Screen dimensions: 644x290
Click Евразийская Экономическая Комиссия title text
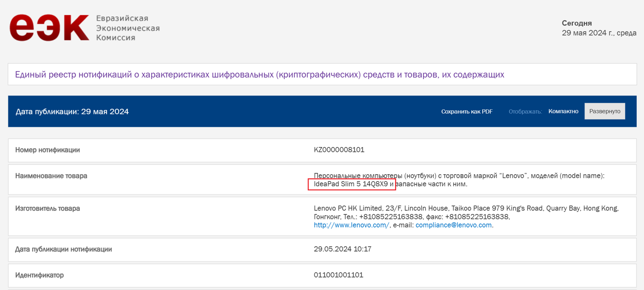[x=128, y=28]
